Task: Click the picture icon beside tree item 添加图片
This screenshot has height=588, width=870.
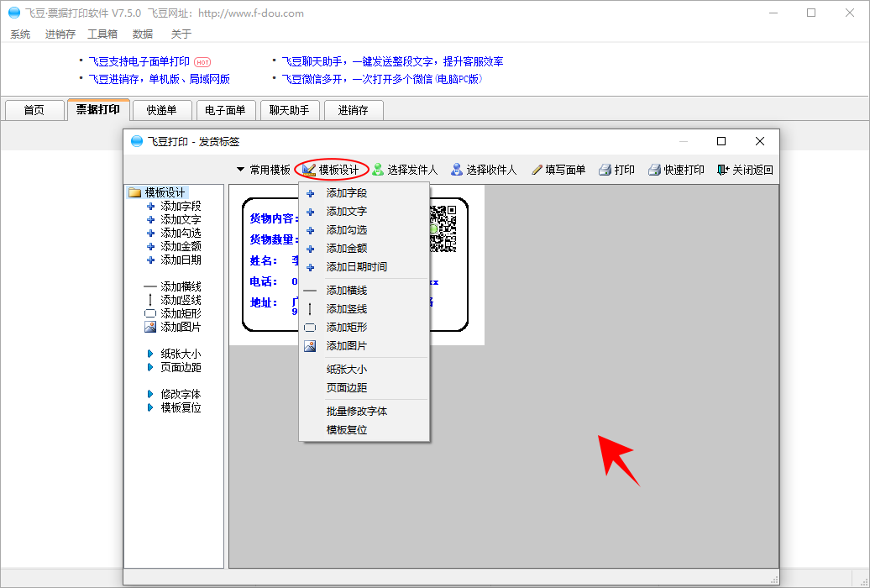Action: click(150, 327)
